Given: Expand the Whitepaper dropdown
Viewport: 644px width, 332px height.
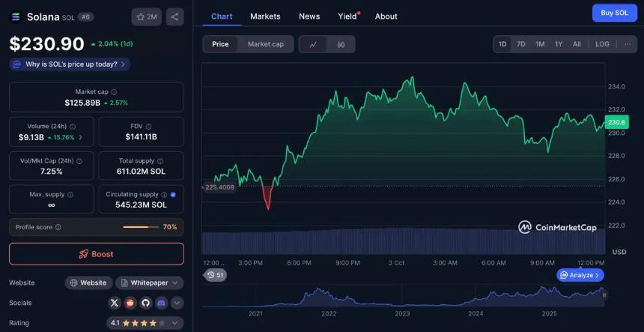Looking at the screenshot, I should coord(175,283).
